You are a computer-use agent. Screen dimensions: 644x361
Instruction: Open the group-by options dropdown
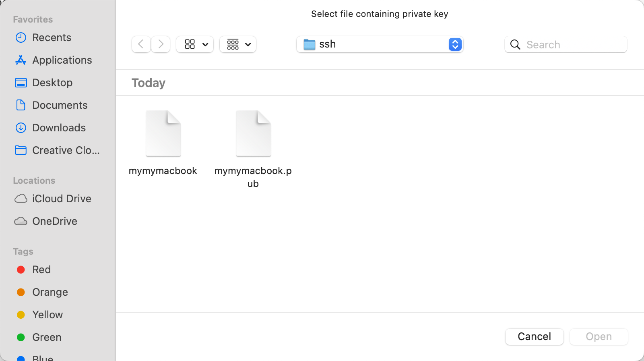click(x=238, y=44)
